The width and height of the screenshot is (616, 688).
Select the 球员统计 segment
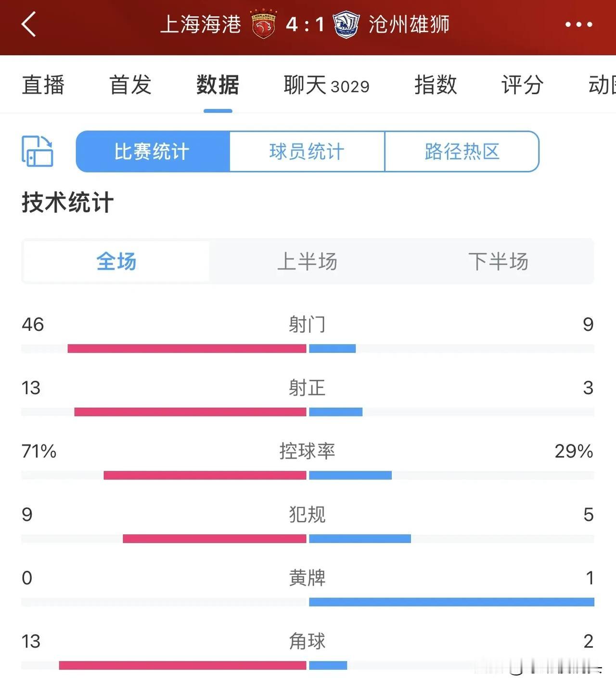click(x=307, y=151)
